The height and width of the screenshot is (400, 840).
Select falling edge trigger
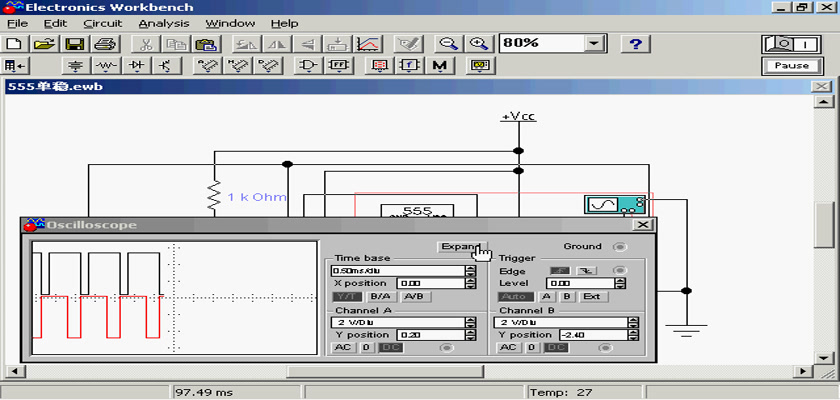click(x=587, y=271)
